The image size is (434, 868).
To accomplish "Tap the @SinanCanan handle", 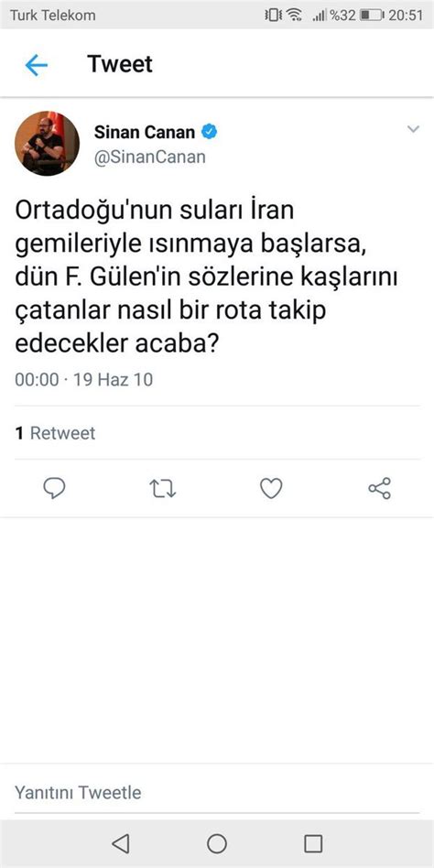I will [x=150, y=157].
